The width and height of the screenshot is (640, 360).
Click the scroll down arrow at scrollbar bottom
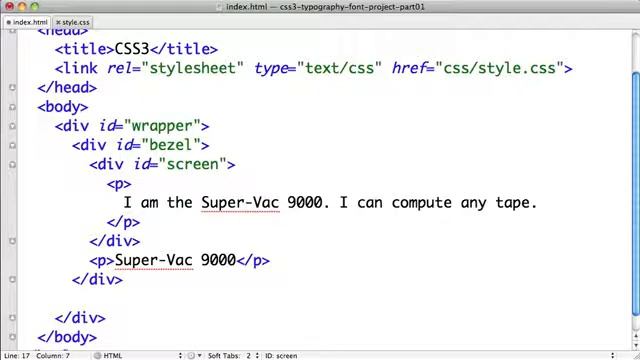636,345
